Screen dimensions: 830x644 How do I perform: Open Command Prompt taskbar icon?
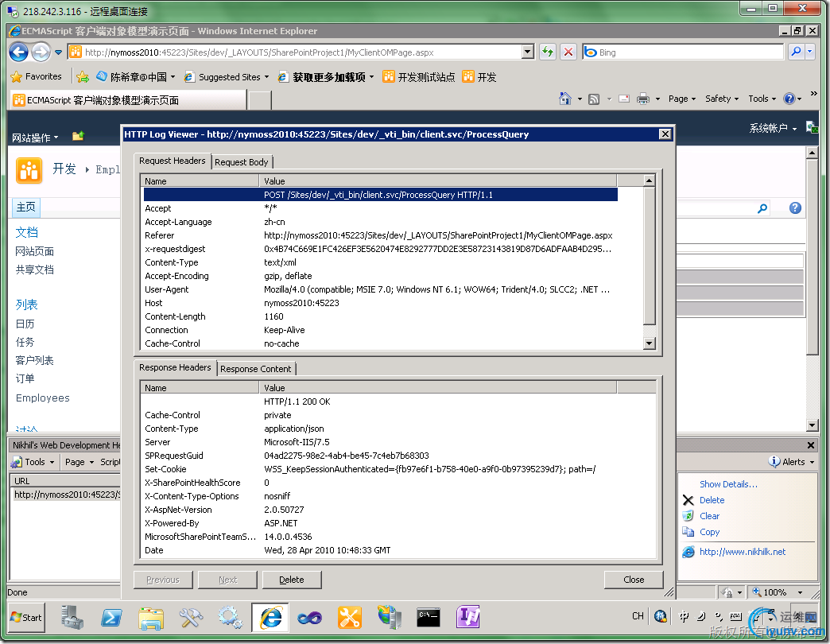(x=429, y=618)
